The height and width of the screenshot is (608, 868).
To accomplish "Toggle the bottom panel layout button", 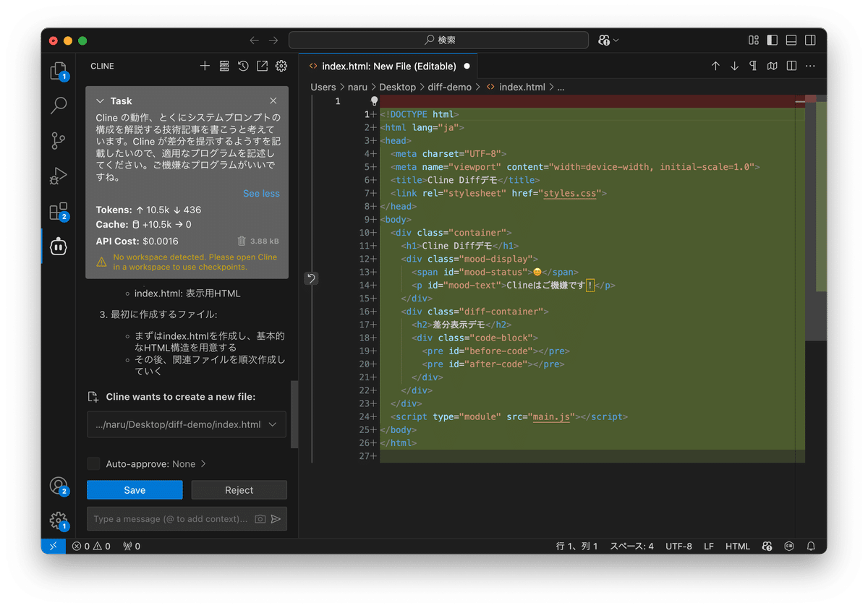I will (x=791, y=40).
